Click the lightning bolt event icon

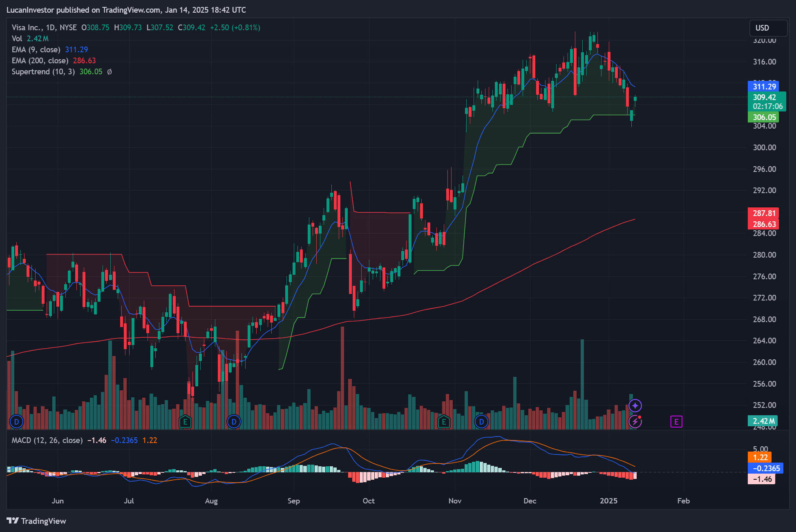pos(635,421)
